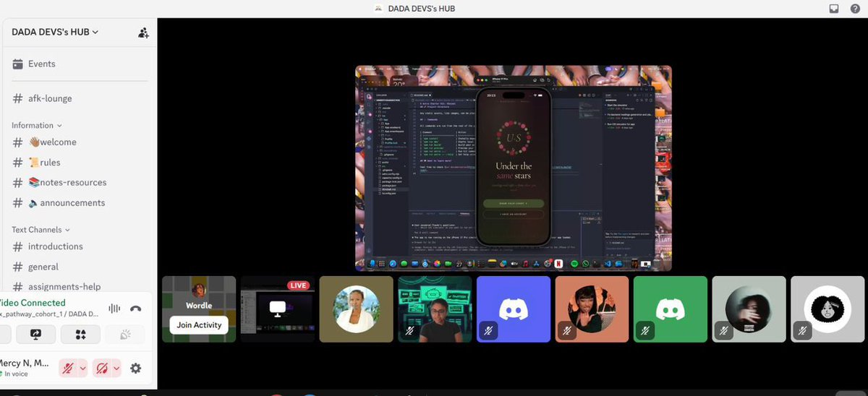868x396 pixels.
Task: Click the hash icon beside general
Action: pos(17,267)
